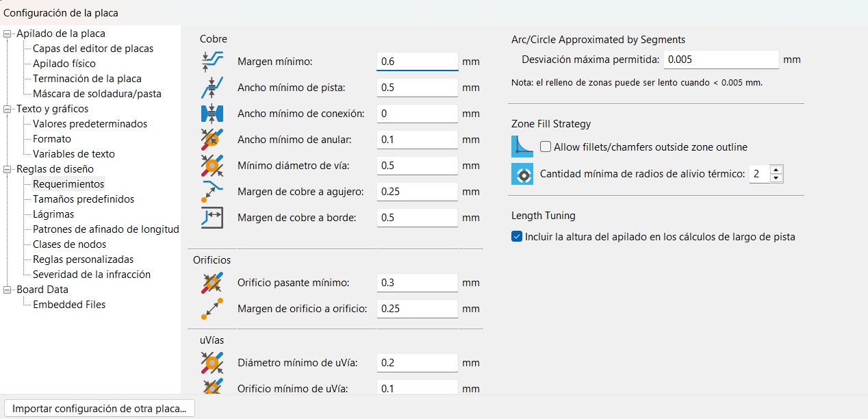Collapse the Reglas de diseño tree node
This screenshot has height=419, width=868.
click(x=8, y=169)
